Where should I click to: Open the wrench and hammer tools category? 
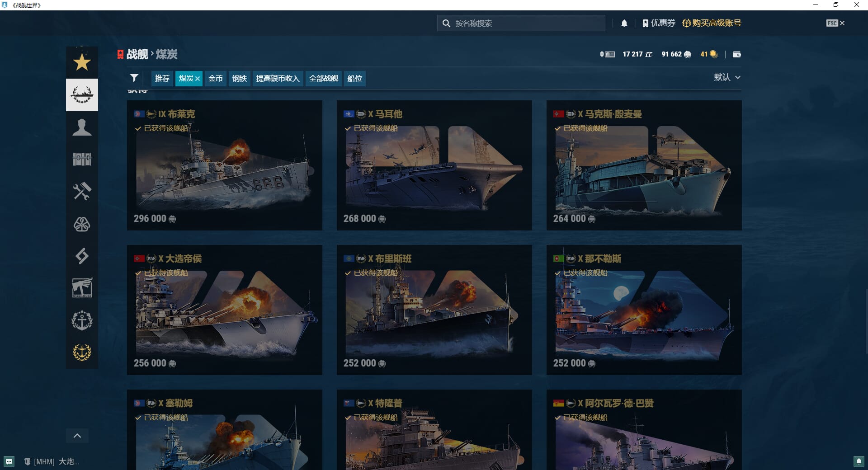(82, 192)
